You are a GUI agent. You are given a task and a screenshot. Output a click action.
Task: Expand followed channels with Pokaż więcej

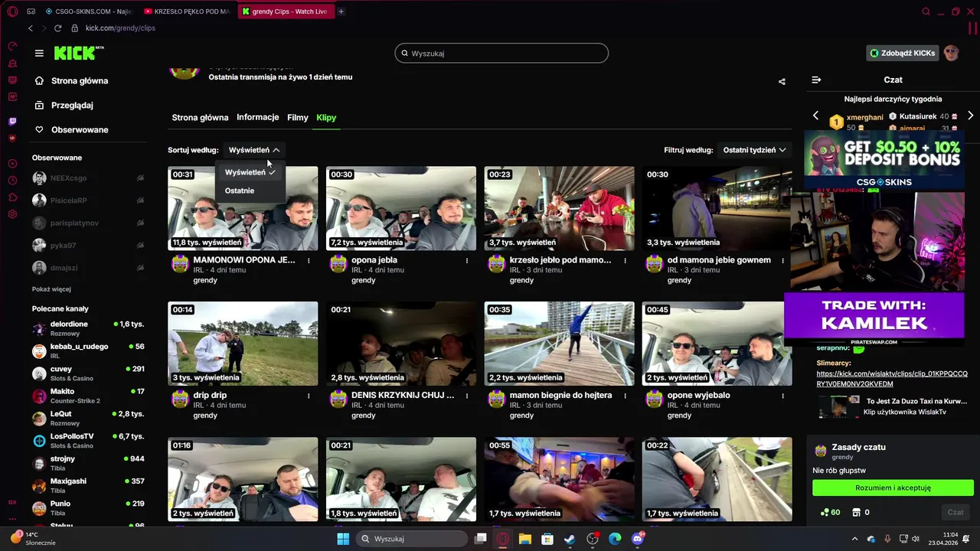tap(51, 289)
